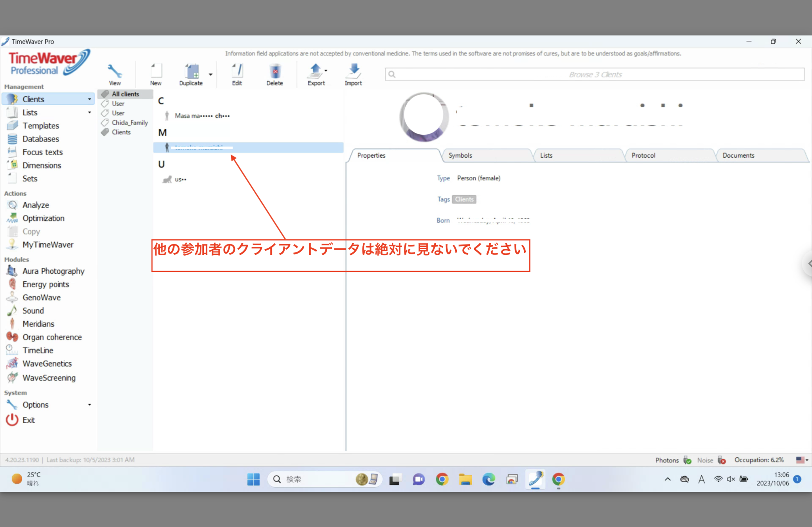Viewport: 812px width, 527px height.
Task: Open language flag dropdown in status bar
Action: pos(802,460)
